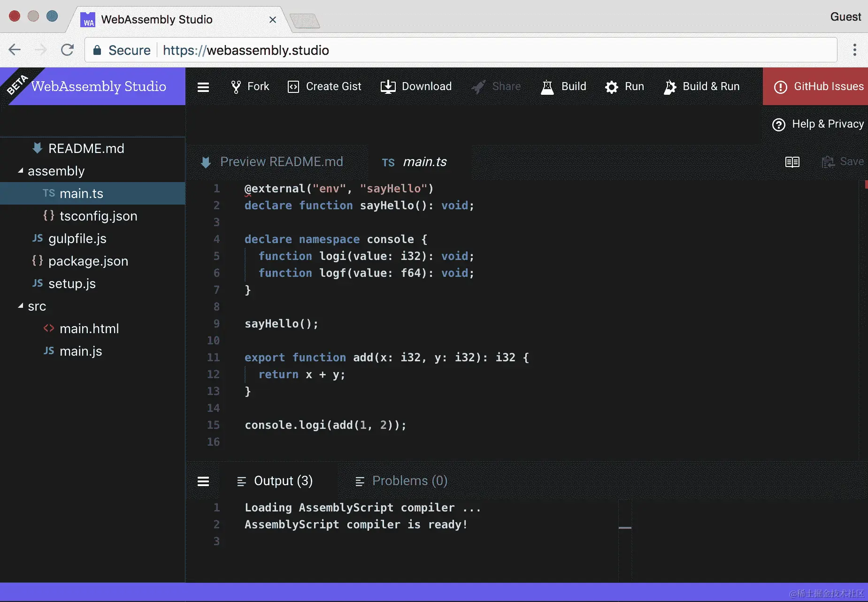Click the Build & Run icon
Image resolution: width=868 pixels, height=602 pixels.
(670, 87)
